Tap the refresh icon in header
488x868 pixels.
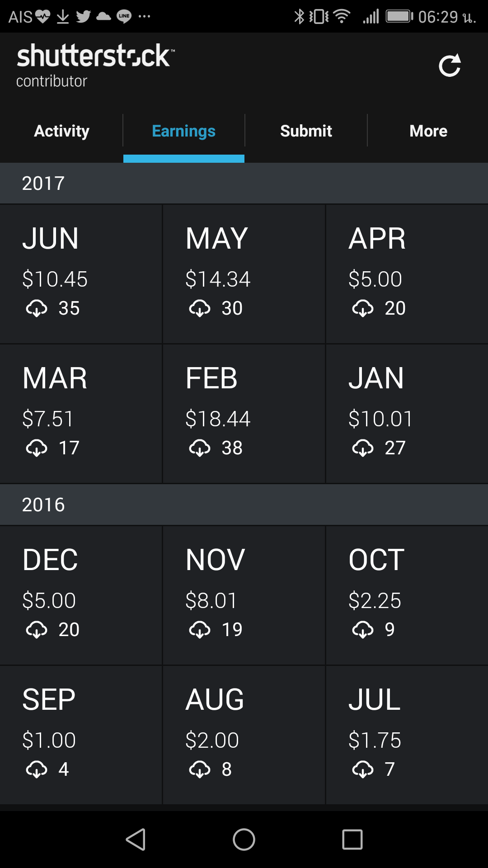tap(450, 66)
